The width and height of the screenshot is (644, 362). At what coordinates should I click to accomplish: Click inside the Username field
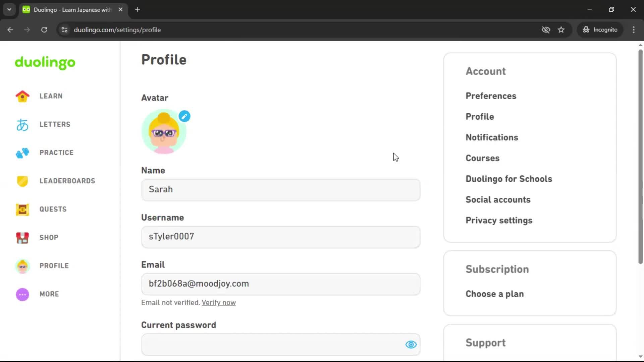(x=280, y=237)
